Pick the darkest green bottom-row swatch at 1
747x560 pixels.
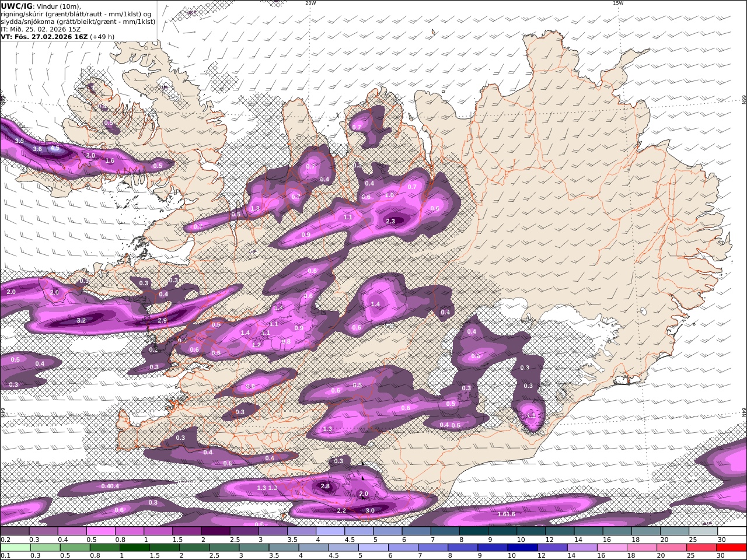135,548
